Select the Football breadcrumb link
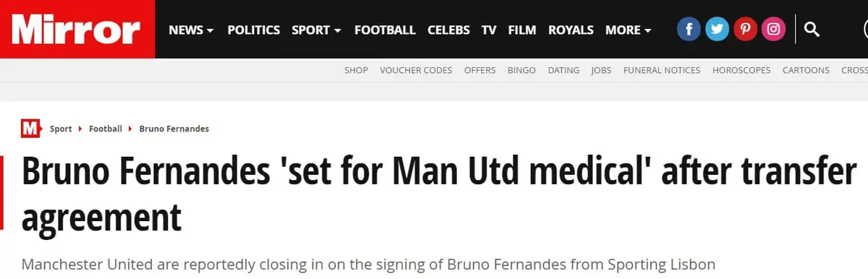 point(106,129)
